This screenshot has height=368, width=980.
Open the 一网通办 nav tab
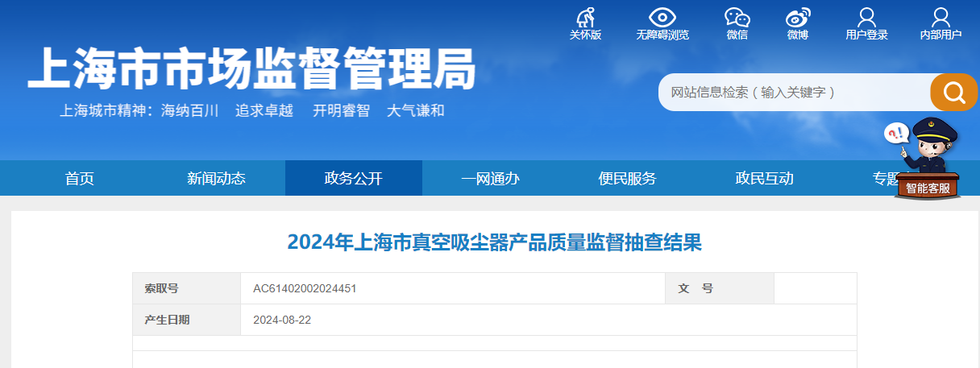(x=490, y=178)
